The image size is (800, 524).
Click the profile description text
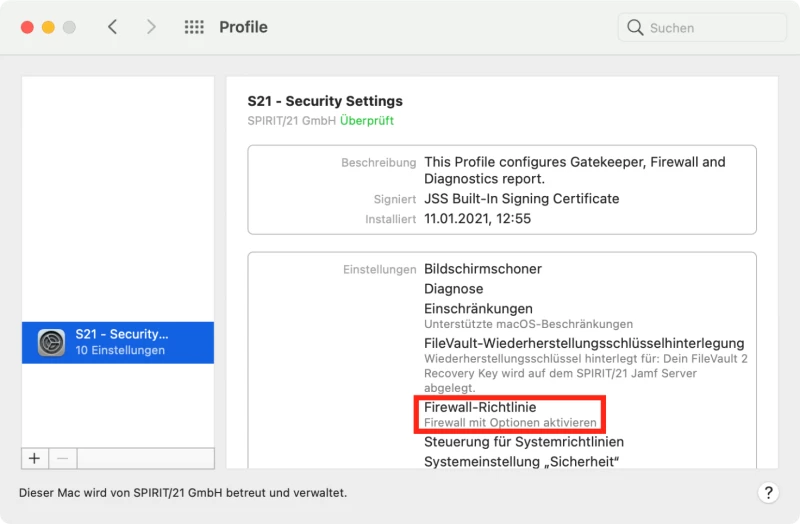click(x=574, y=170)
